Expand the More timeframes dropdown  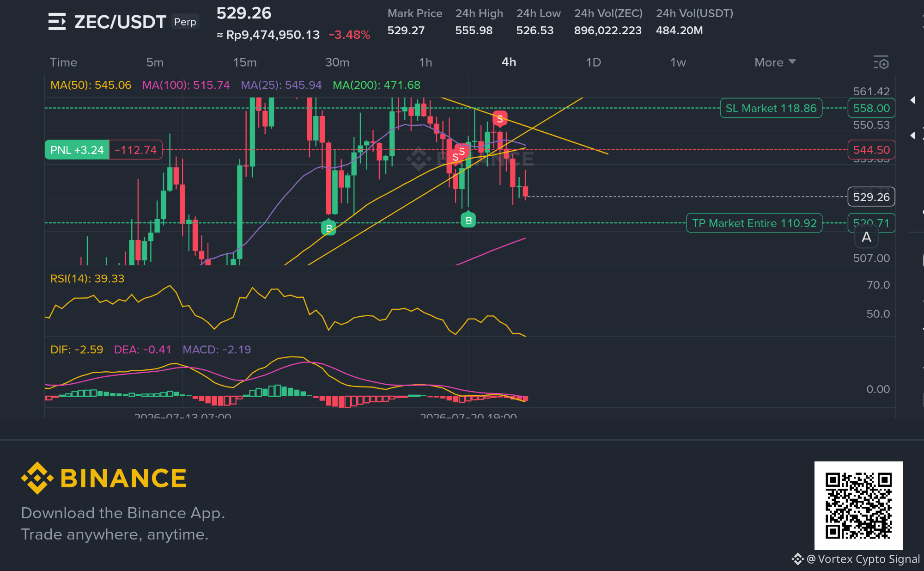775,62
